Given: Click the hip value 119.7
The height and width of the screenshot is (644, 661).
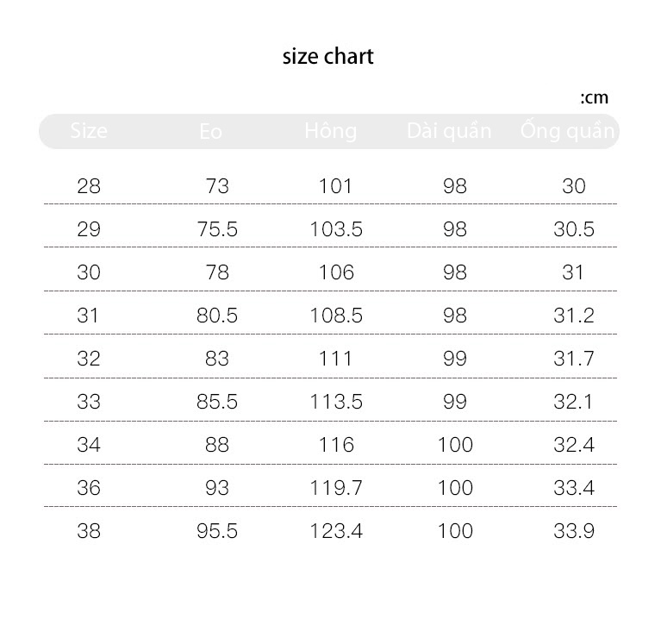Looking at the screenshot, I should coord(336,488).
